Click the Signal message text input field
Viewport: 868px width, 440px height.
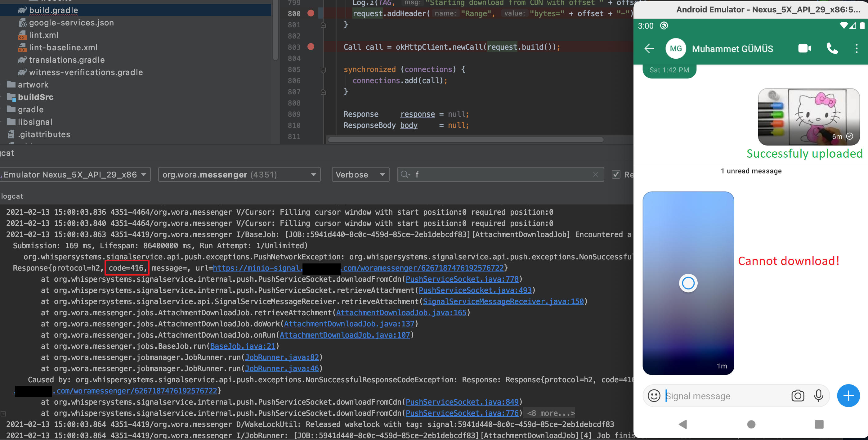point(708,396)
